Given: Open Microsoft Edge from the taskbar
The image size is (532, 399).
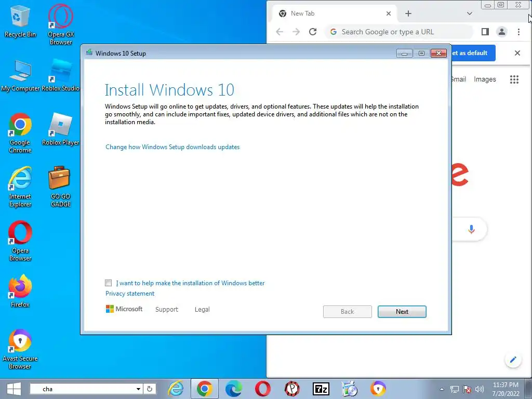Looking at the screenshot, I should pos(233,389).
